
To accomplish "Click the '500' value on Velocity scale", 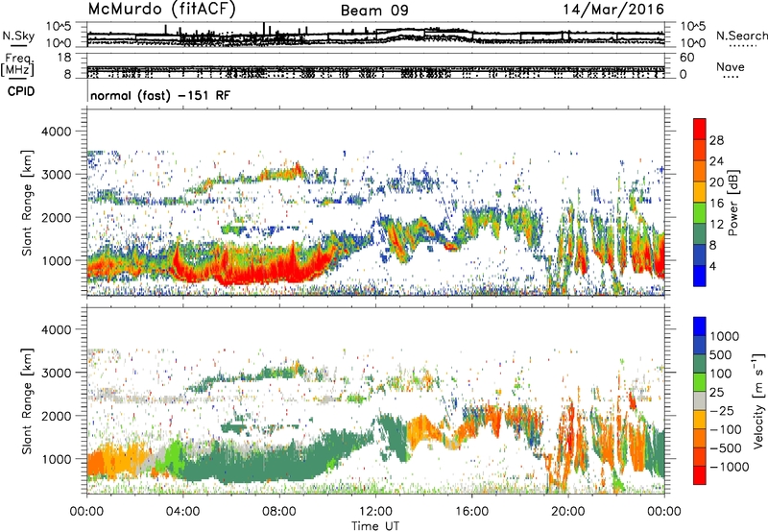I will pyautogui.click(x=720, y=354).
